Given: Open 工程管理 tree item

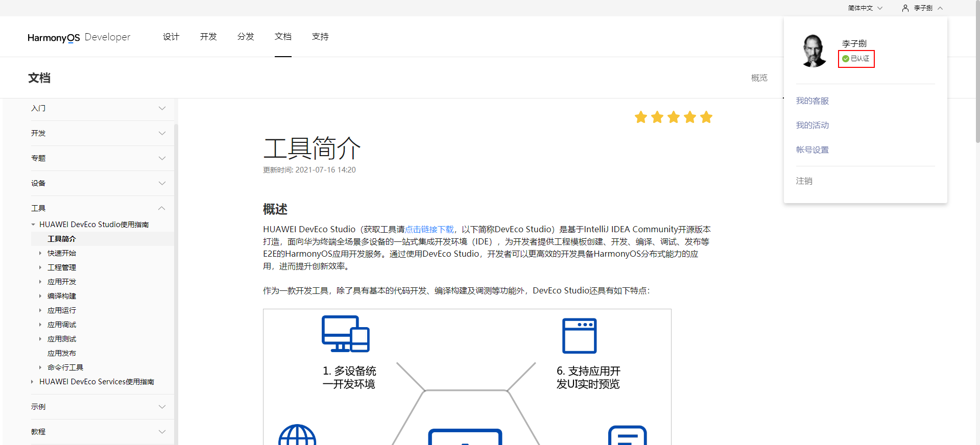Looking at the screenshot, I should 62,267.
